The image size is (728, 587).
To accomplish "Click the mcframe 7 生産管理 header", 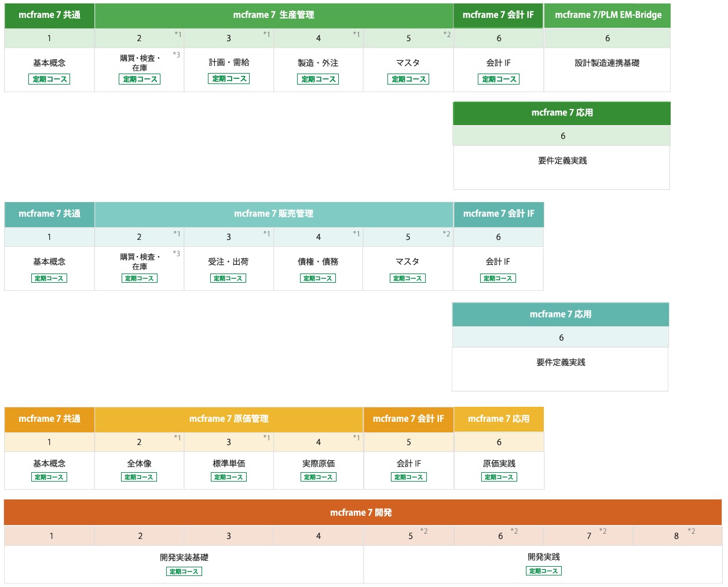I will coord(274,15).
